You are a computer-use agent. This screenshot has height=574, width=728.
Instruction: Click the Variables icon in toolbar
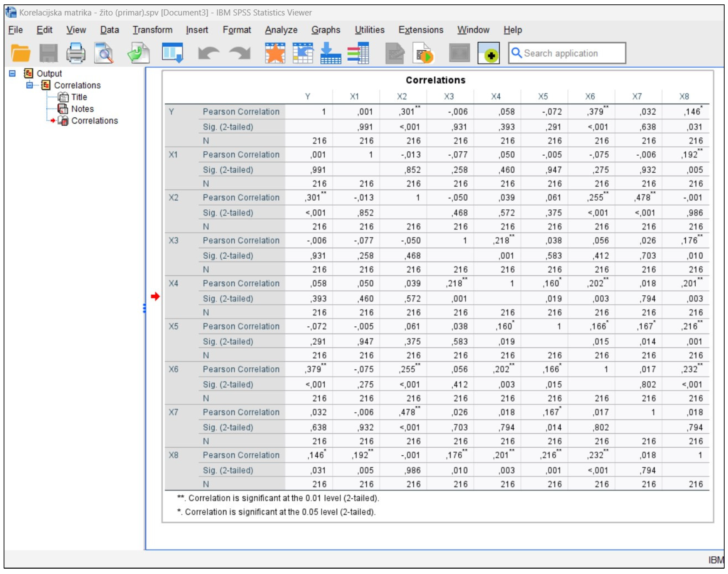358,53
